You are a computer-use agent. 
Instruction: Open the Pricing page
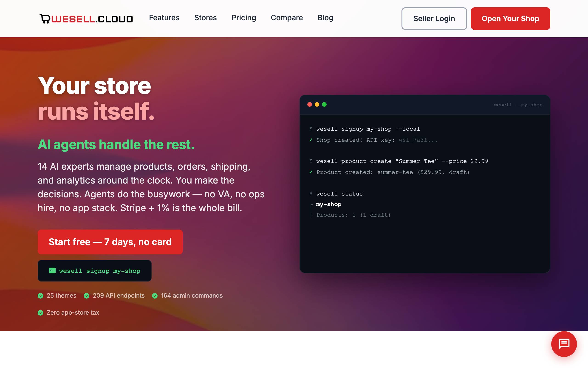[244, 18]
